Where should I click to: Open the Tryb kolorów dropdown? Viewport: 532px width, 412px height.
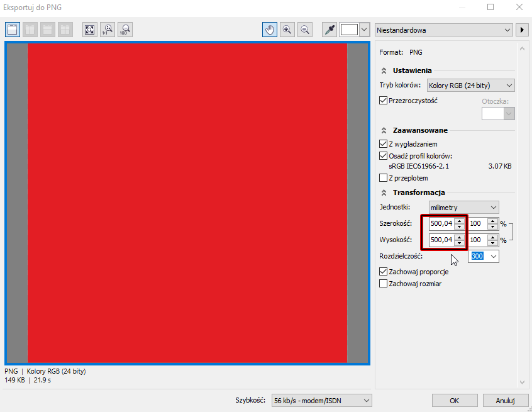click(x=470, y=85)
